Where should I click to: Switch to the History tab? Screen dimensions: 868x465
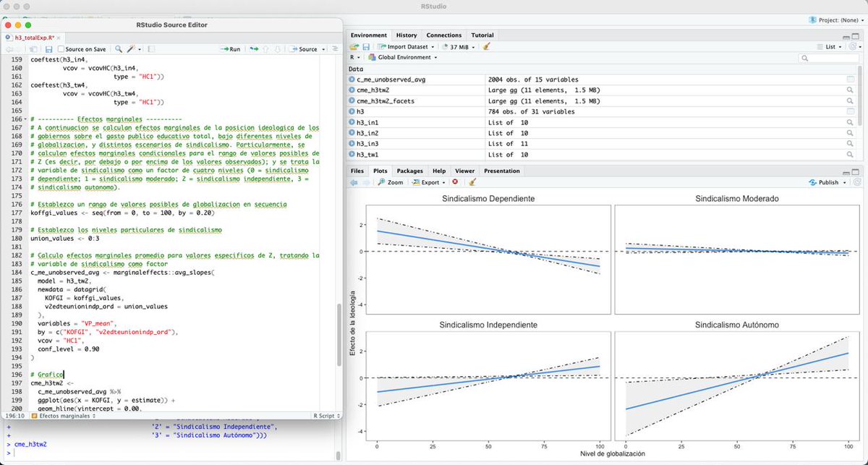click(x=407, y=35)
